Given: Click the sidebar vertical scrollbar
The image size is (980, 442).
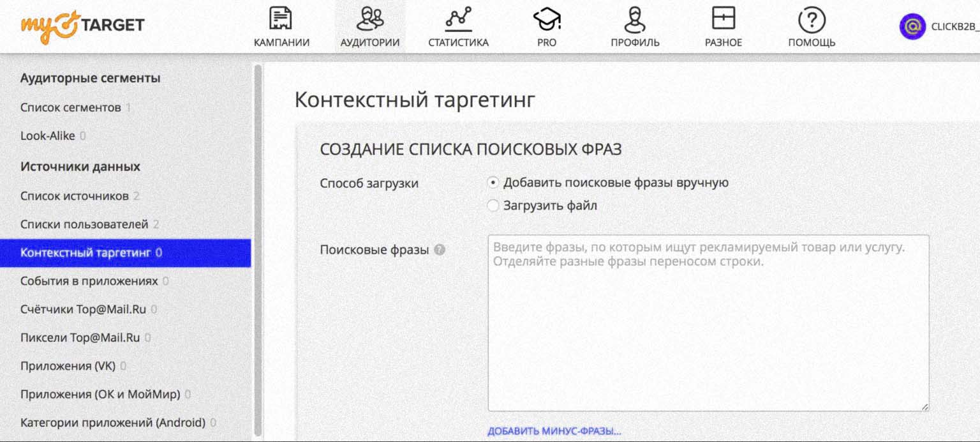Looking at the screenshot, I should click(258, 249).
